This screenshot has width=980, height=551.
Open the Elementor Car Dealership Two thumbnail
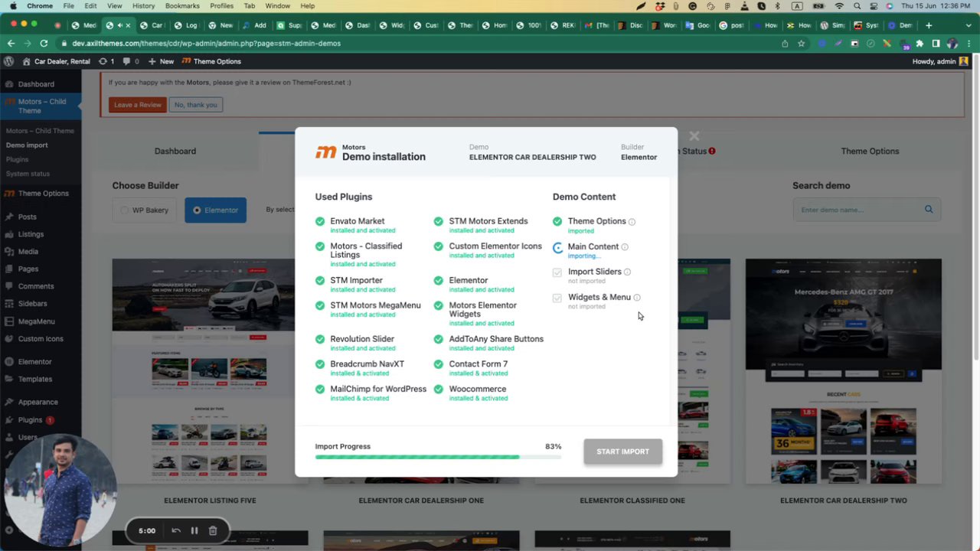point(844,371)
